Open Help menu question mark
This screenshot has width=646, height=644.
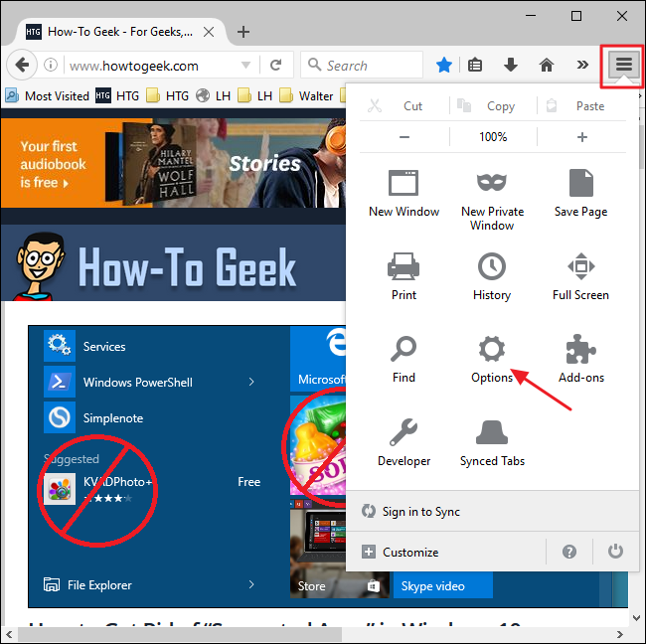point(568,552)
